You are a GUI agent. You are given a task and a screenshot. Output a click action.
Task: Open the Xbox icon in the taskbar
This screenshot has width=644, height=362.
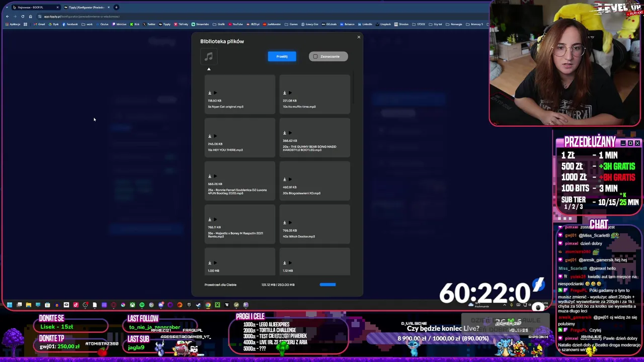click(132, 305)
